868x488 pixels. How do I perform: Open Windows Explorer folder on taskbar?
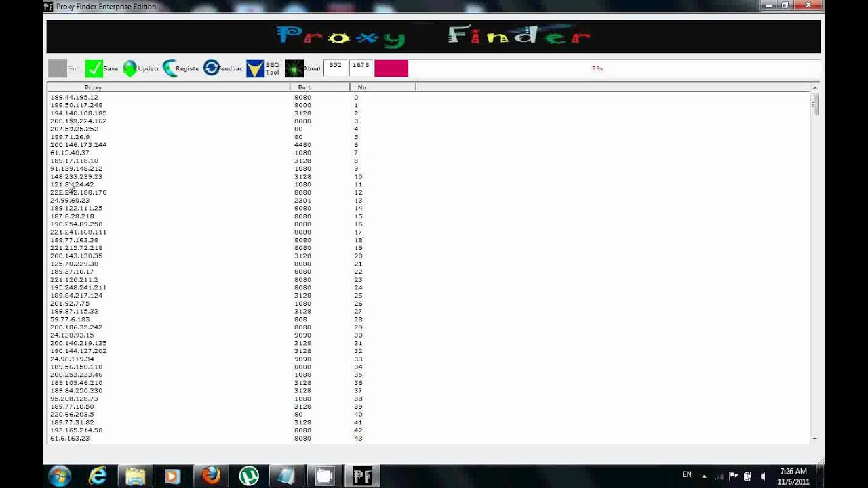point(136,476)
